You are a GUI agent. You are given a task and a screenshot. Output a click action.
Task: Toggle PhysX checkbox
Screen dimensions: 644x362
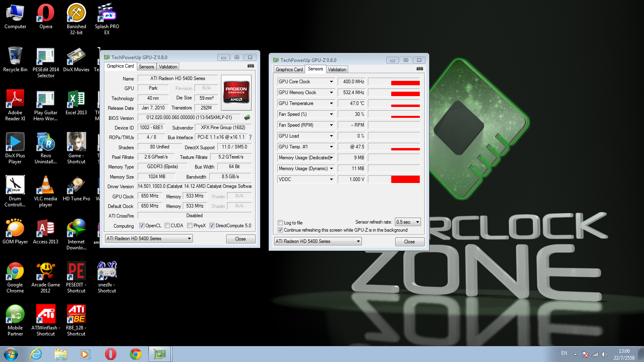tap(190, 226)
